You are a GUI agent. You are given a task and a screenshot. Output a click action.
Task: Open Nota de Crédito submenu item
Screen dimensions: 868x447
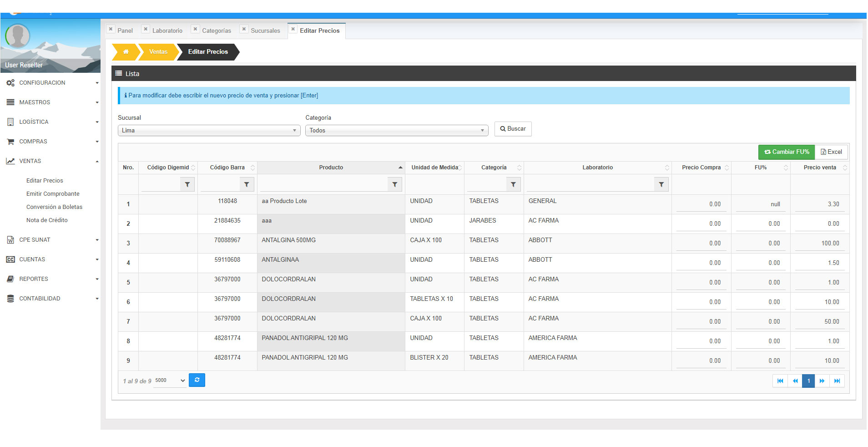pos(47,220)
